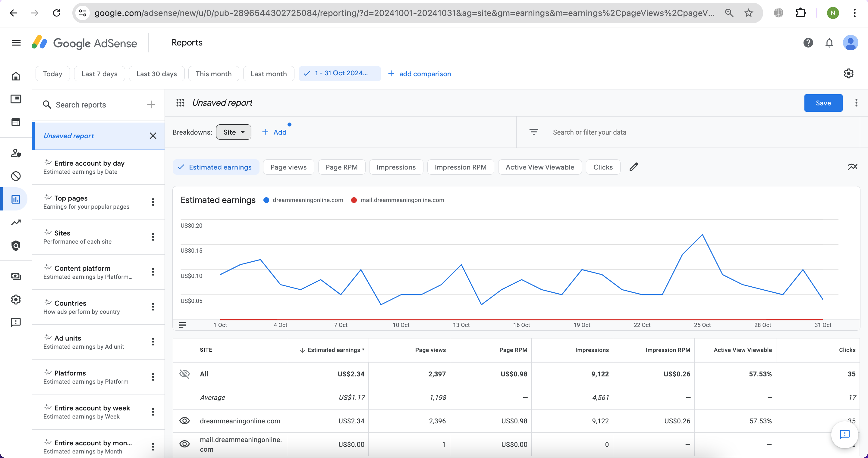Open options for Entire account by week
Viewport: 868px width, 458px height.
pyautogui.click(x=153, y=412)
